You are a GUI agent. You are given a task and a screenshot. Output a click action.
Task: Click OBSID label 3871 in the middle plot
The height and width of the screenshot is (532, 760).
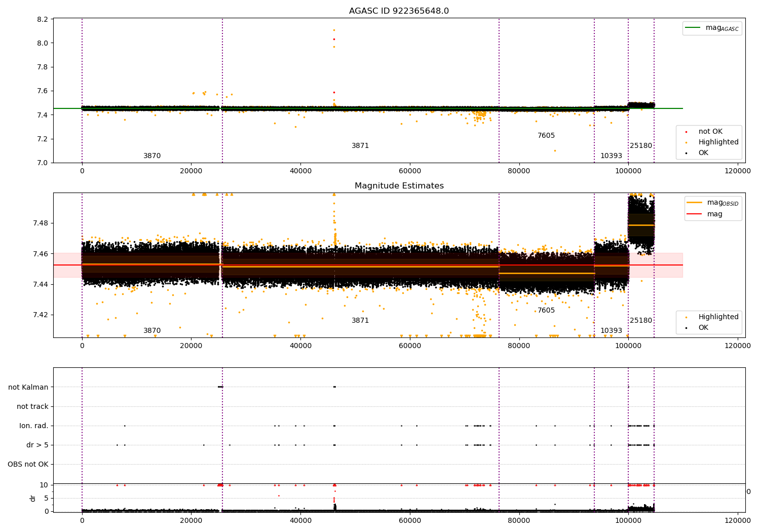(x=360, y=321)
